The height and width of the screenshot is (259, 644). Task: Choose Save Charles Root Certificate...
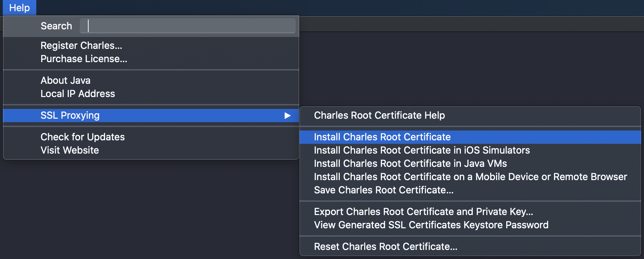(470, 190)
